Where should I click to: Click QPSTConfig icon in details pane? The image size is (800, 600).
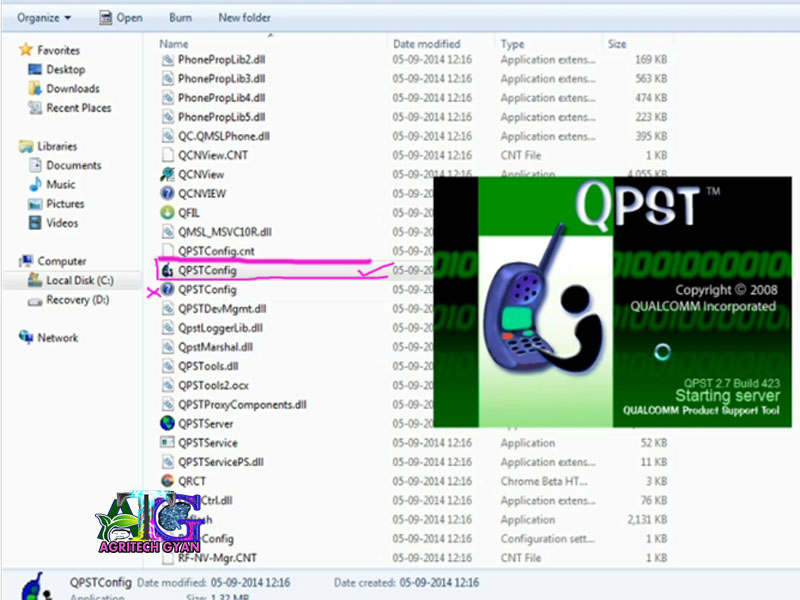(36, 586)
